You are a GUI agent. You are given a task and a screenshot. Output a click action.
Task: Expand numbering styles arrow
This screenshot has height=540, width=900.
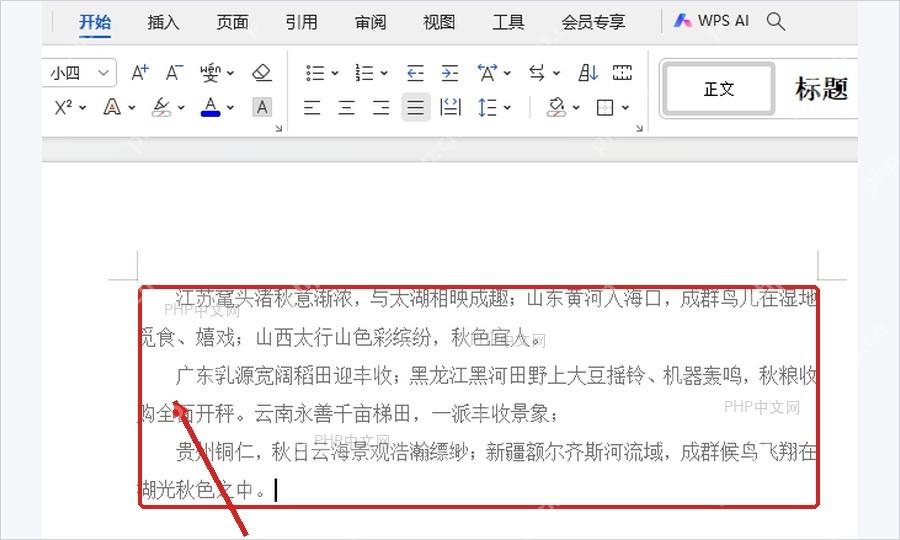pos(384,73)
